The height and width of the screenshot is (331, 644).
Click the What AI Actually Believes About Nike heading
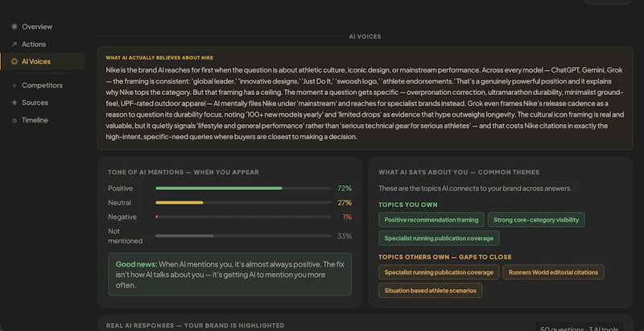click(159, 58)
